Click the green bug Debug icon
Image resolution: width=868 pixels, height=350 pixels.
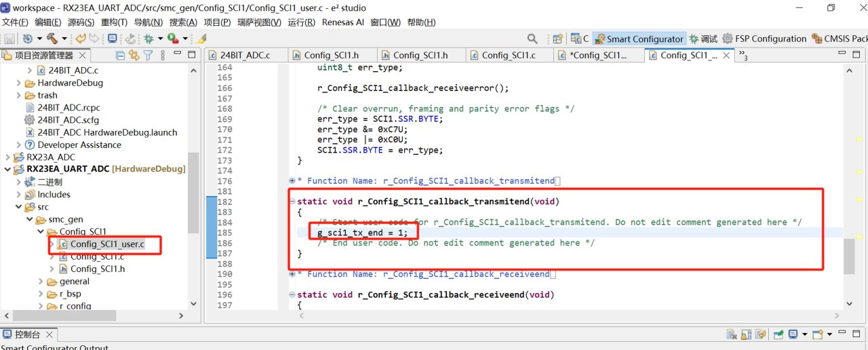tap(149, 39)
